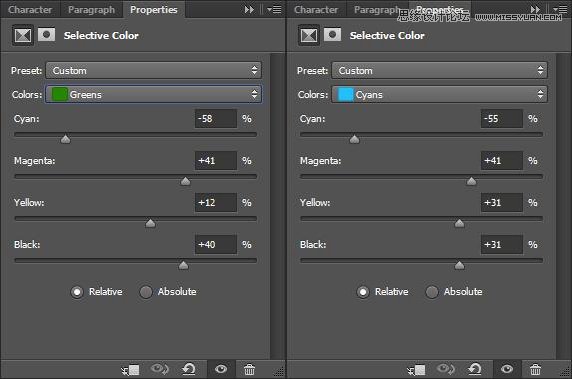
Task: Collapse right panel with double-arrow icon
Action: [535, 9]
